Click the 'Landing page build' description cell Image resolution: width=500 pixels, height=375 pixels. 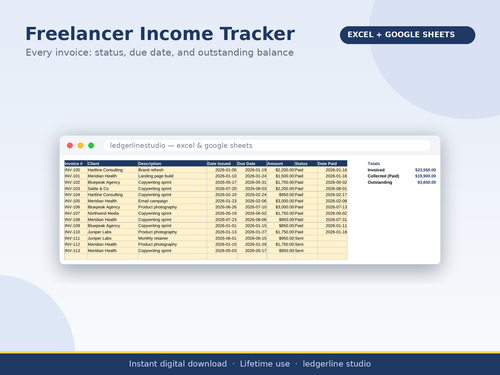(172, 176)
